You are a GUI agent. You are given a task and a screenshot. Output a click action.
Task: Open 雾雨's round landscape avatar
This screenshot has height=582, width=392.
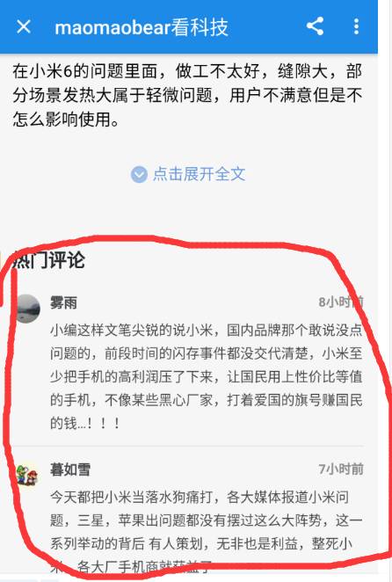click(27, 309)
